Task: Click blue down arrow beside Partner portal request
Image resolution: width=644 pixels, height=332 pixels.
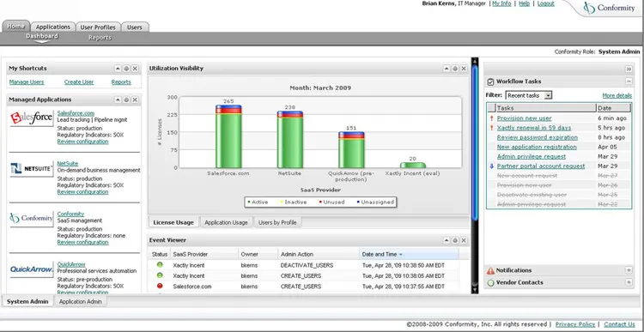Action: 492,166
